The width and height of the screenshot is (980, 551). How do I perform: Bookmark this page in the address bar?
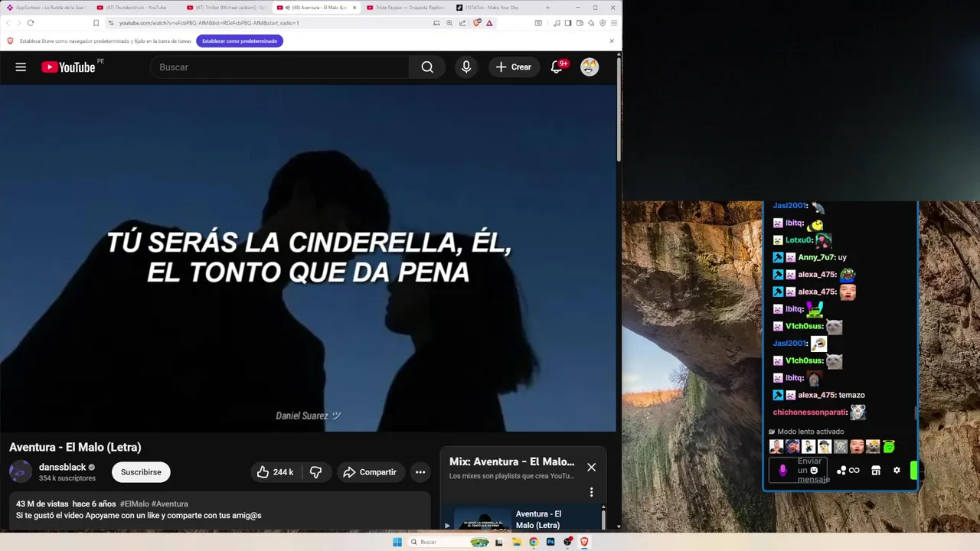pyautogui.click(x=96, y=23)
